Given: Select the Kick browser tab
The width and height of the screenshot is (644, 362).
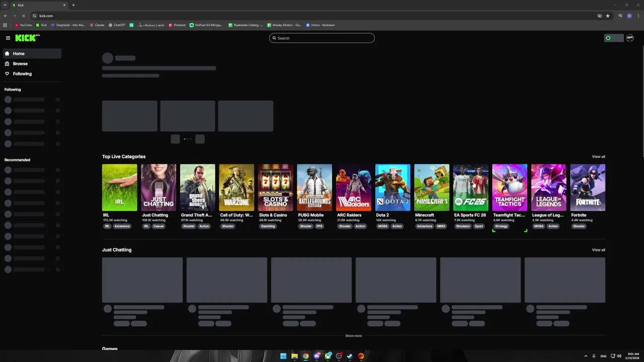Looking at the screenshot, I should (39, 5).
